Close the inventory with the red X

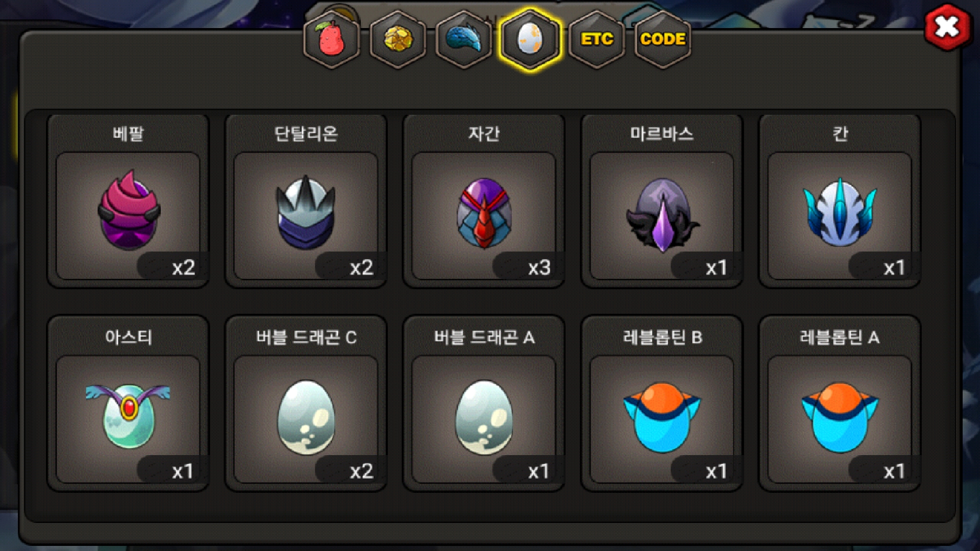[947, 27]
